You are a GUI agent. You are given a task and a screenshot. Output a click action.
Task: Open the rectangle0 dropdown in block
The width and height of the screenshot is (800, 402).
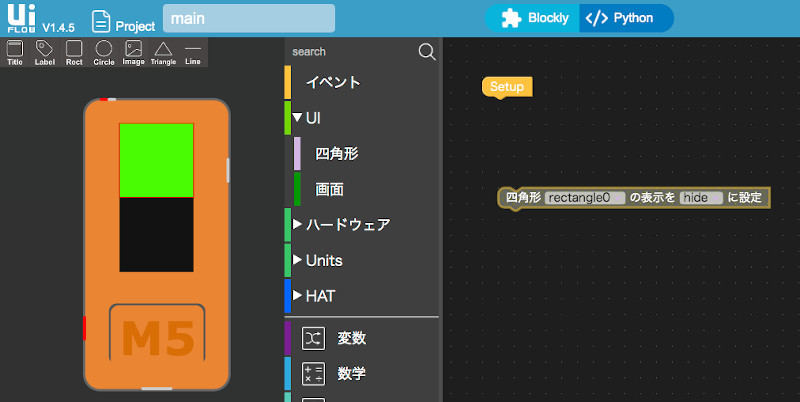tap(585, 198)
